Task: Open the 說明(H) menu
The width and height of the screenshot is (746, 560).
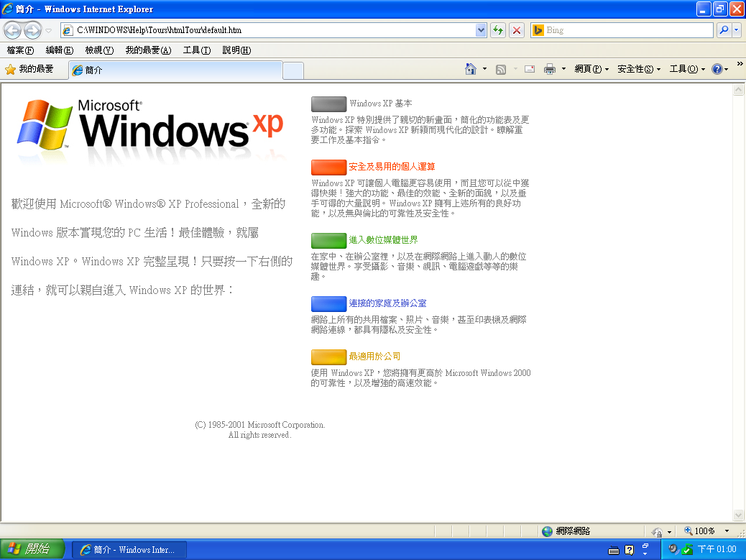Action: [x=236, y=50]
